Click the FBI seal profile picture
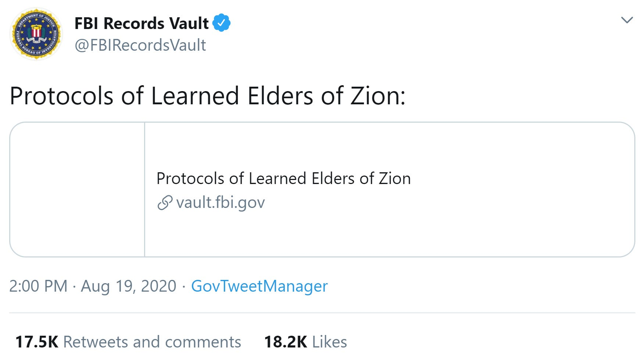 36,34
